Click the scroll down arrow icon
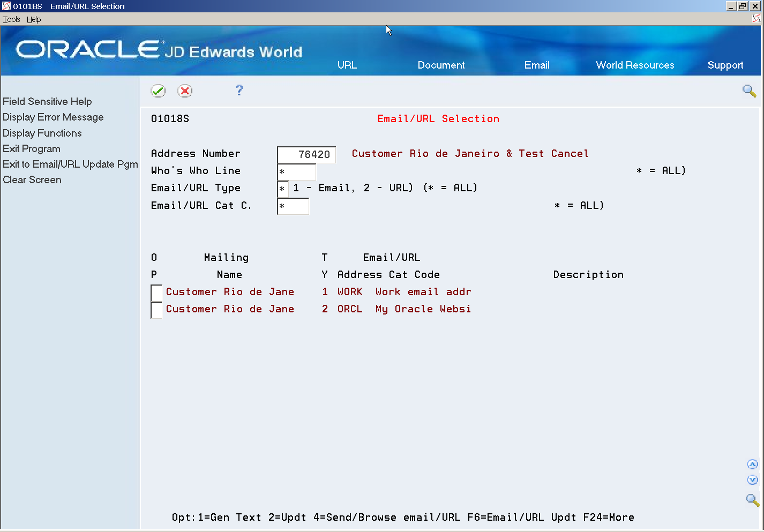 (x=752, y=480)
